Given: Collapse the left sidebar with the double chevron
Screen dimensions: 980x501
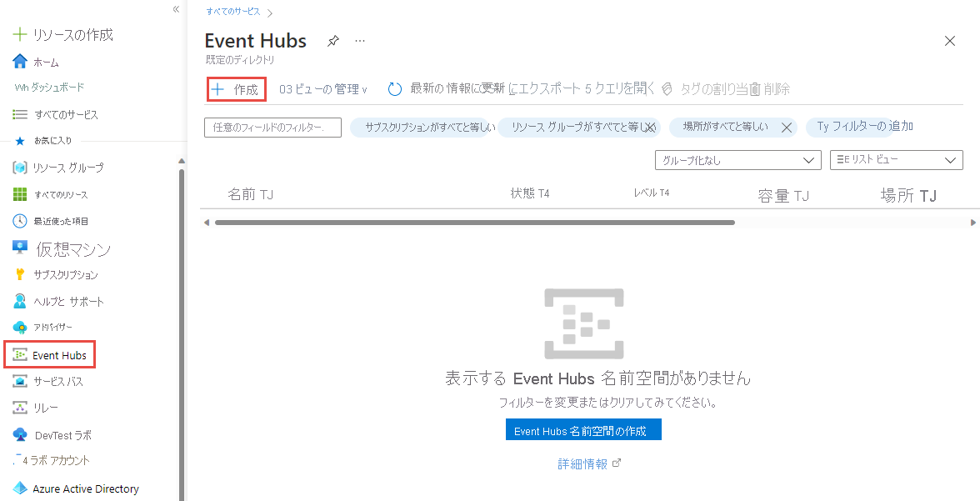Looking at the screenshot, I should (x=177, y=9).
